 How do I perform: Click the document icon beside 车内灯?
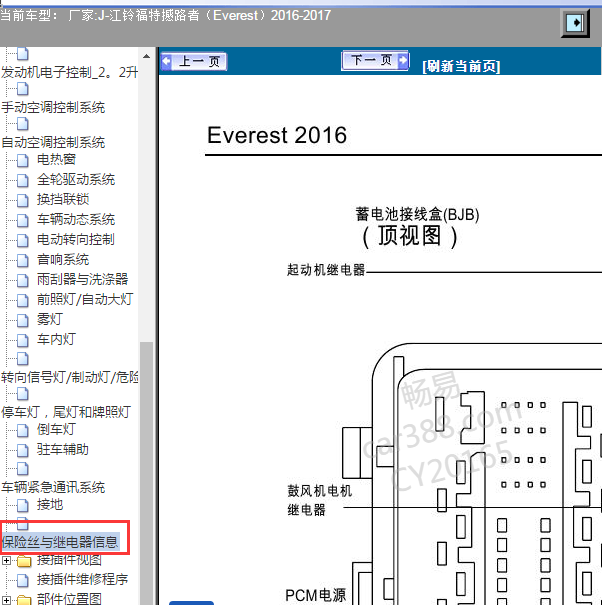pos(23,340)
